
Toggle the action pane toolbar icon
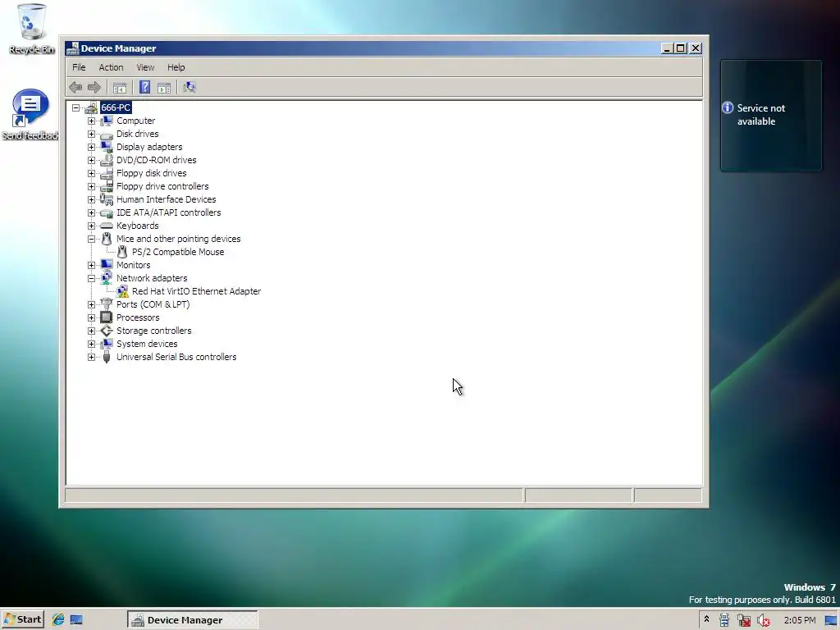point(164,87)
